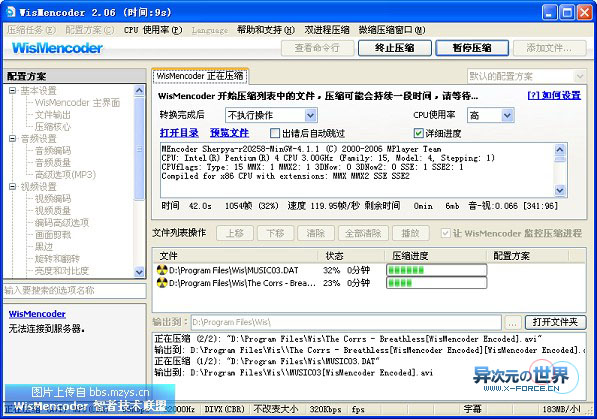This screenshot has width=597, height=419.
Task: Select 音频编码 tree item
Action: (x=53, y=150)
